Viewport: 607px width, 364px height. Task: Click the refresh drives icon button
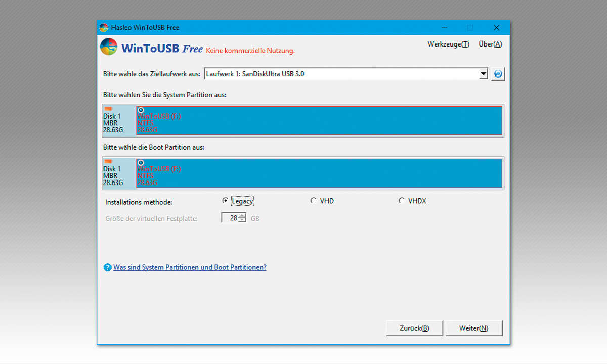click(498, 74)
